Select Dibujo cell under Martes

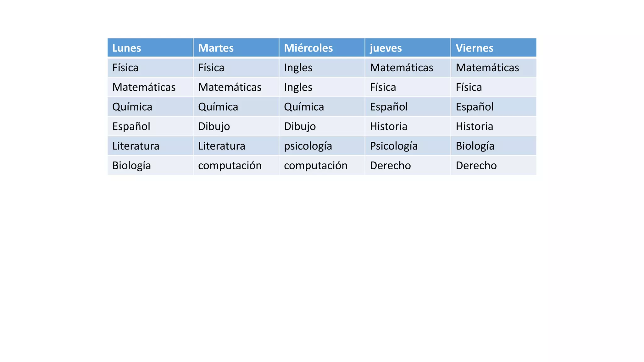214,126
